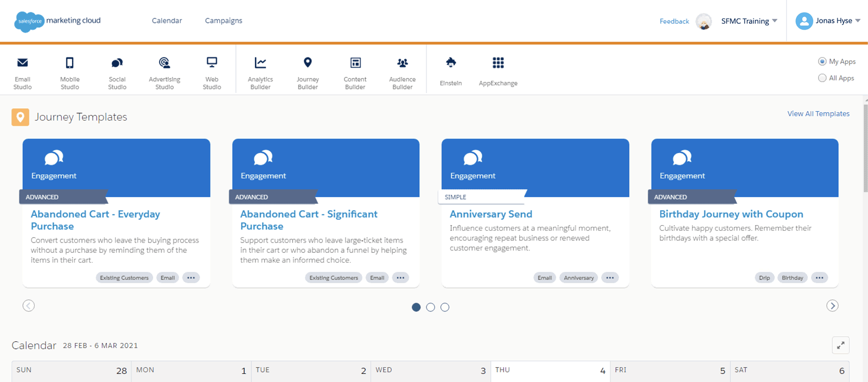Open Content Builder app

(x=355, y=72)
